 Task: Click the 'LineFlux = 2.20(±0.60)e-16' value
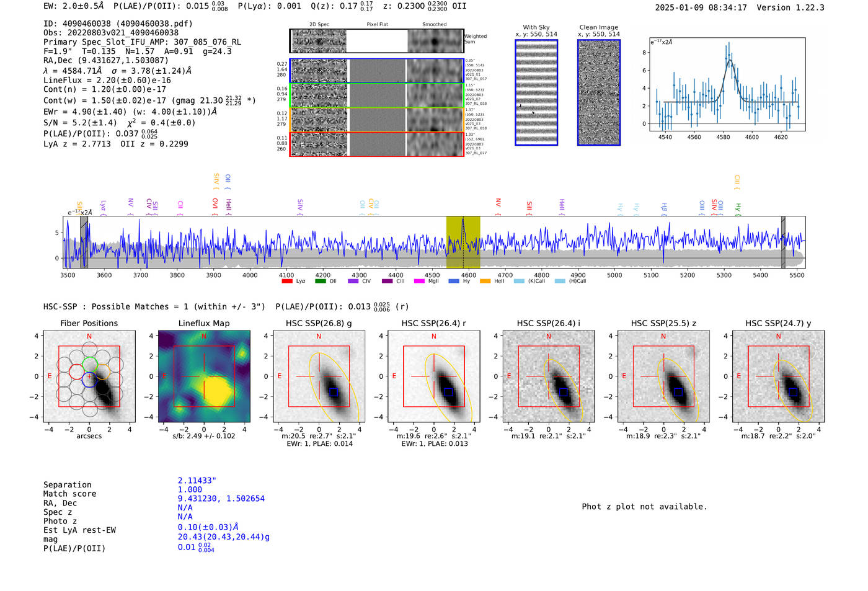click(x=107, y=81)
